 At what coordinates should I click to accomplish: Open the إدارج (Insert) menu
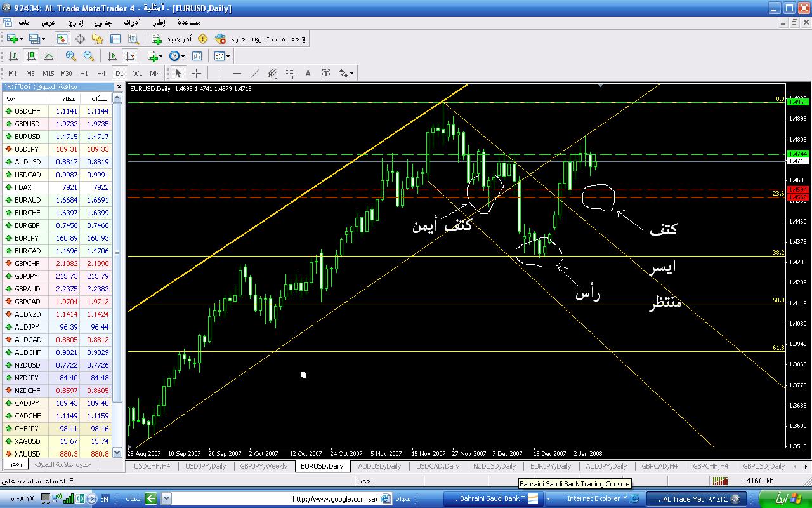click(x=75, y=22)
